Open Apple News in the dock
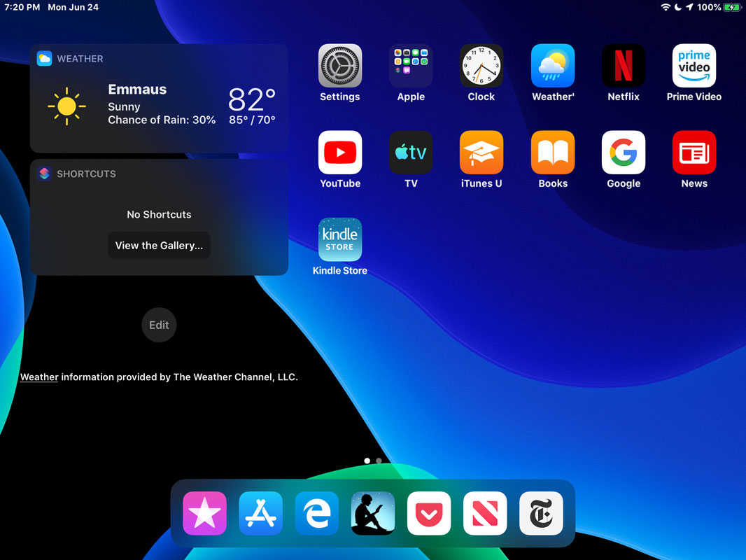This screenshot has width=746, height=560. click(485, 513)
